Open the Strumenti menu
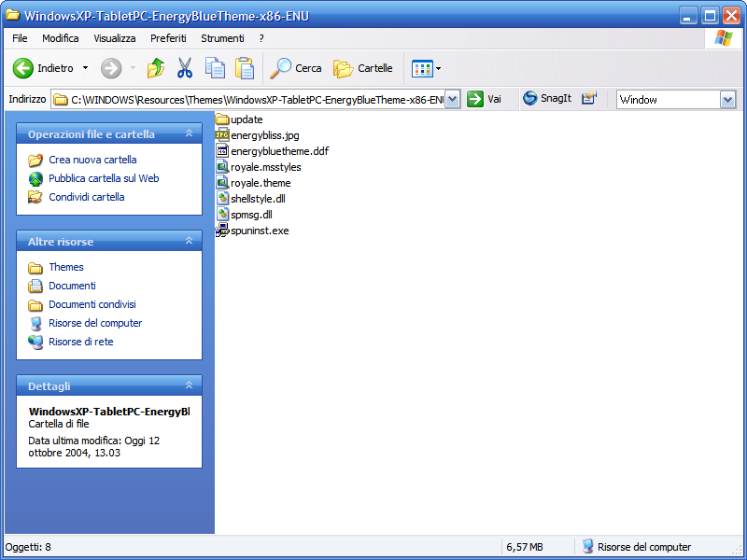The width and height of the screenshot is (747, 560). (222, 38)
